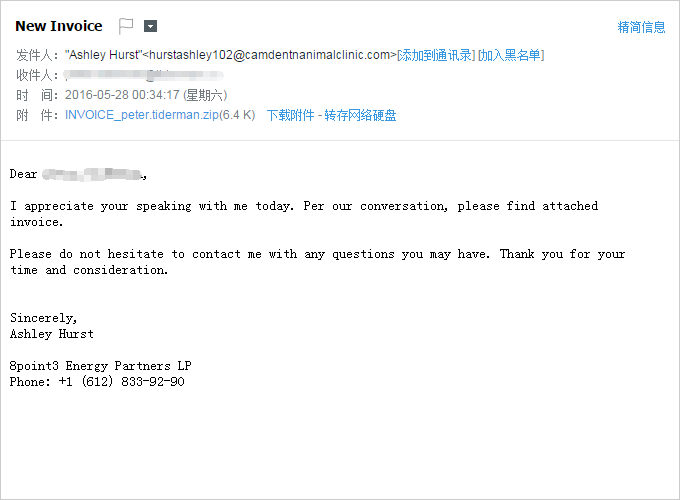The image size is (680, 500).
Task: Select 转存网络硬盘 to save to net disk
Action: (360, 115)
